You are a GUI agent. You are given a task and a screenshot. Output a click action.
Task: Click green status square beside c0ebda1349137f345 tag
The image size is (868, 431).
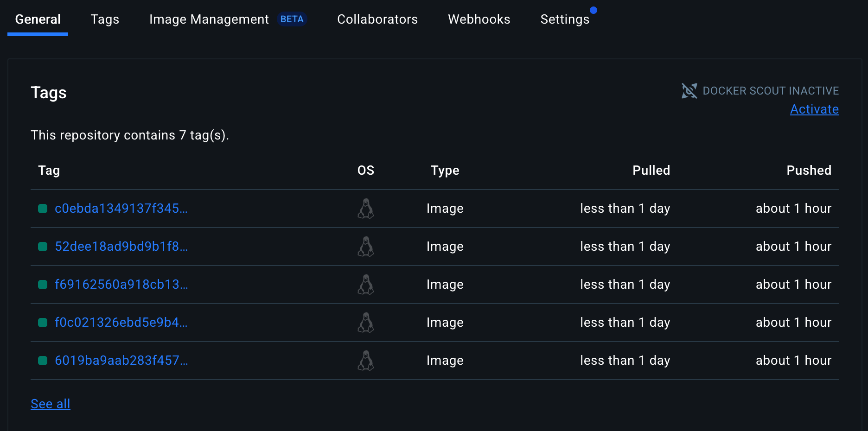pyautogui.click(x=43, y=209)
